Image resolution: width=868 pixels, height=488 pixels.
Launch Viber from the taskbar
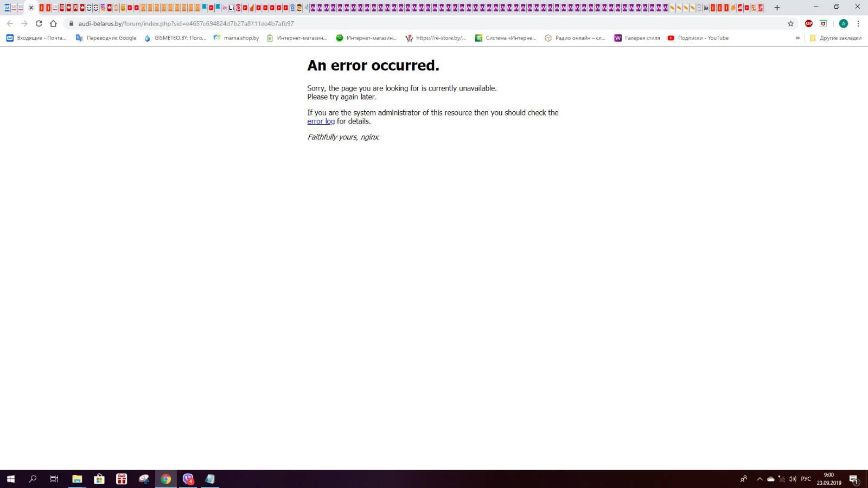188,479
